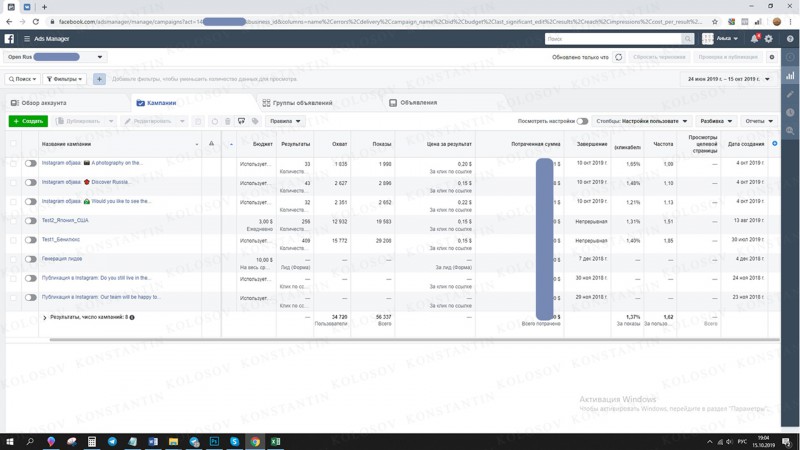This screenshot has width=800, height=450.
Task: Check the box for Test2_Япония_США row
Action: (14, 221)
